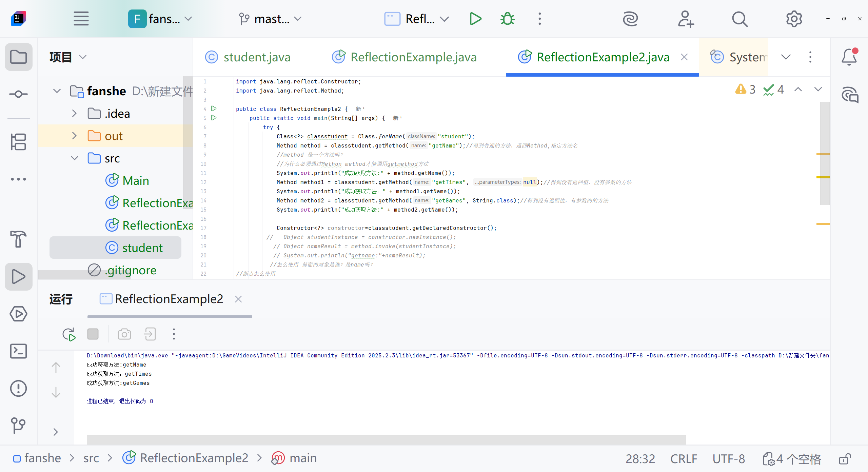
Task: Expand the out folder in the project tree
Action: click(74, 136)
